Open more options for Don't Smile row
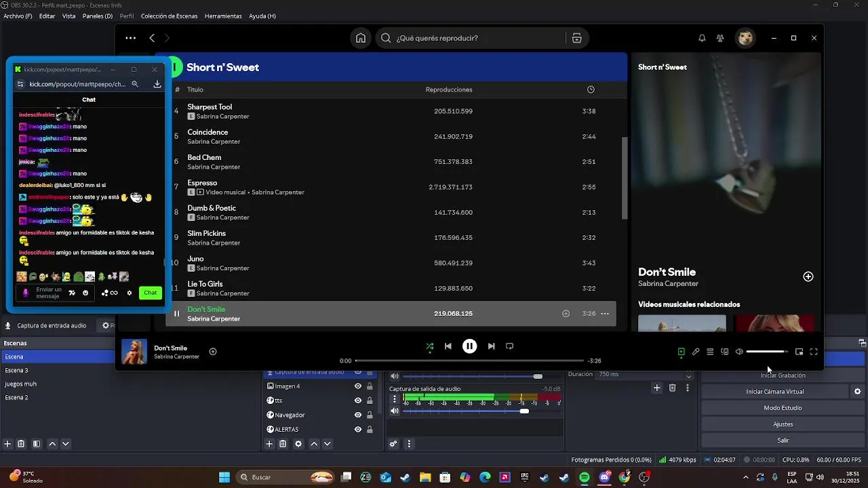The image size is (868, 488). [x=605, y=314]
